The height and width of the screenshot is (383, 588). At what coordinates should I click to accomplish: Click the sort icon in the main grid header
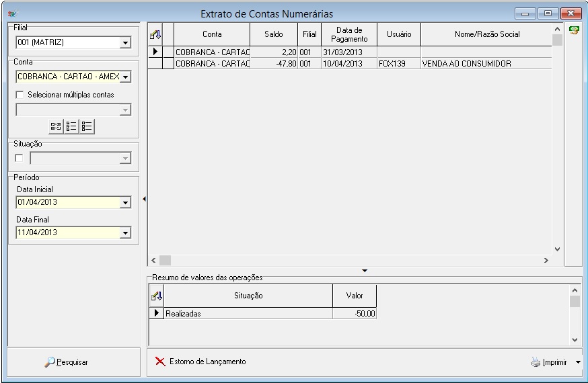click(155, 34)
